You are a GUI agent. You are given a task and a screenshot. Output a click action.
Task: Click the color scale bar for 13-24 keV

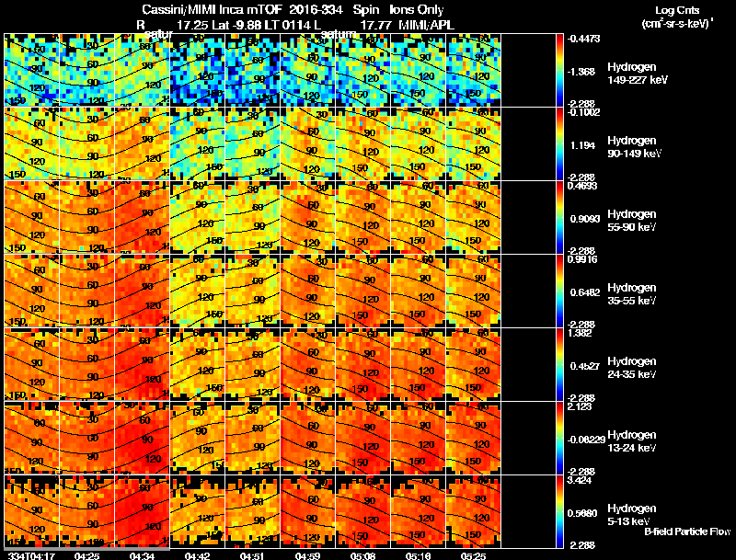tap(559, 438)
